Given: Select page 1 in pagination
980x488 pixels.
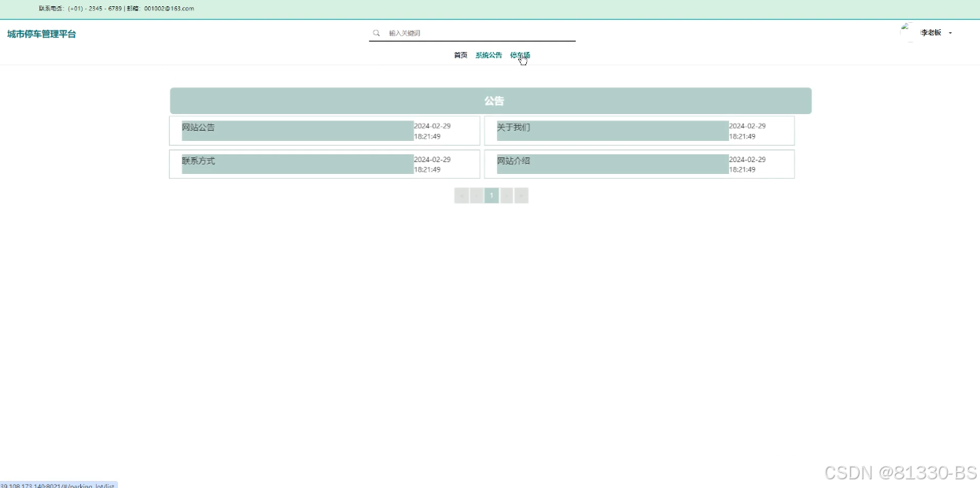Looking at the screenshot, I should (492, 195).
